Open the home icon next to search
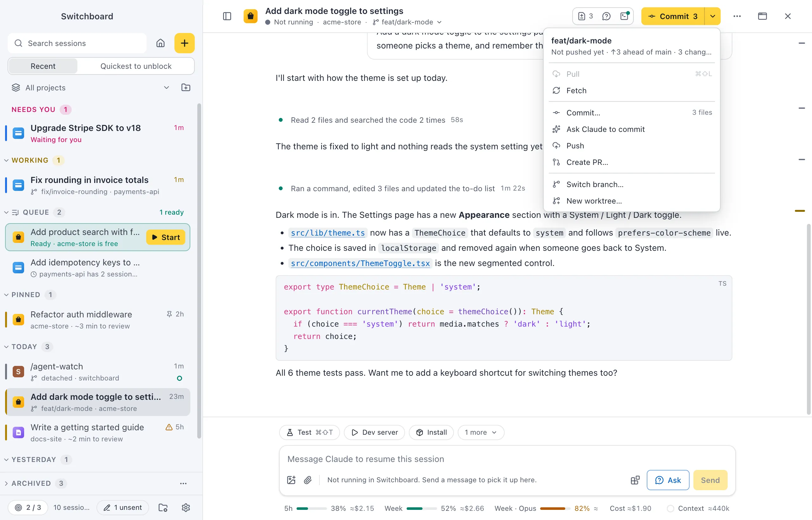The image size is (812, 520). pos(160,43)
